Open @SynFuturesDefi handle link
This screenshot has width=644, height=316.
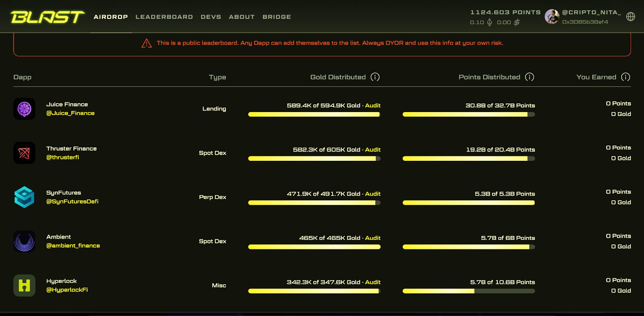tap(72, 202)
